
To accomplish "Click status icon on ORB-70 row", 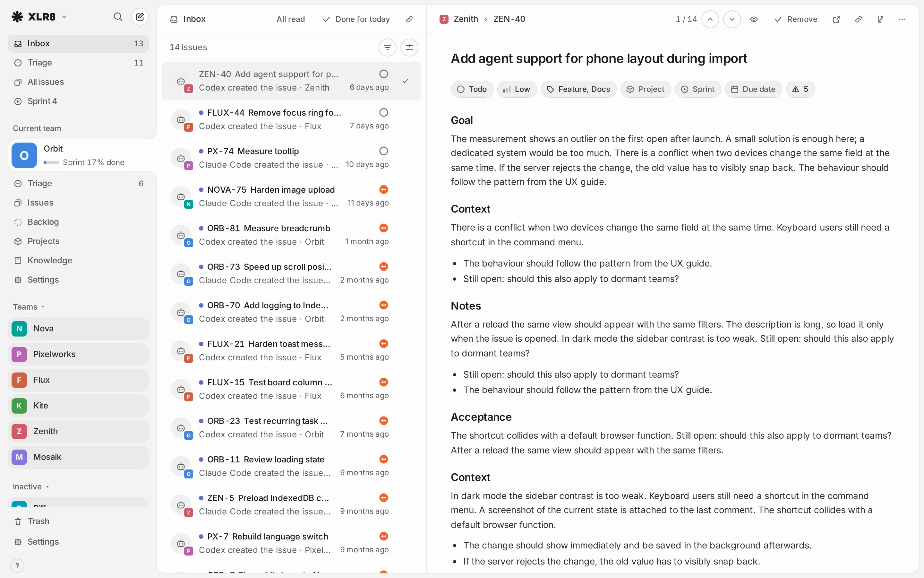I will 384,305.
